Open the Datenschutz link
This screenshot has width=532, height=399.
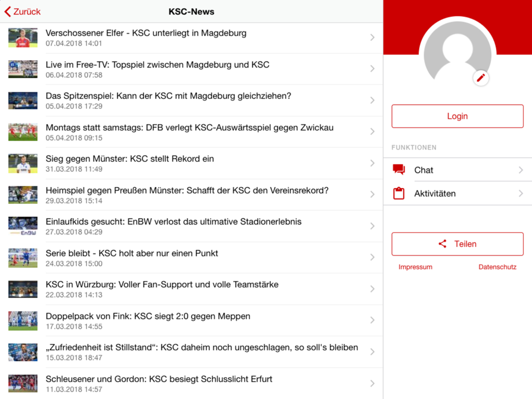click(497, 267)
